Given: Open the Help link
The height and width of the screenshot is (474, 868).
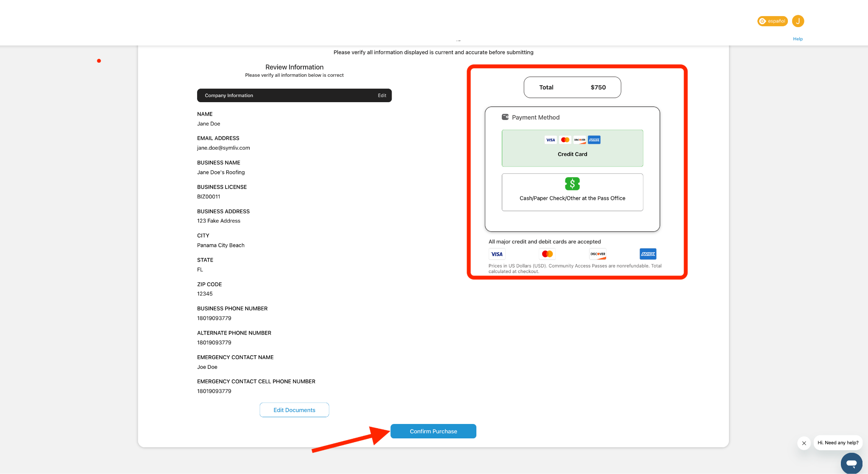Looking at the screenshot, I should 798,39.
